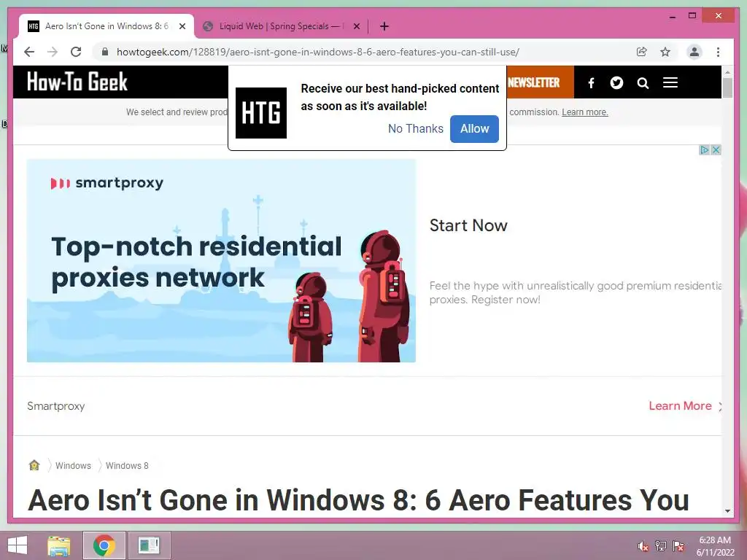Share this page using the share icon

coord(642,52)
